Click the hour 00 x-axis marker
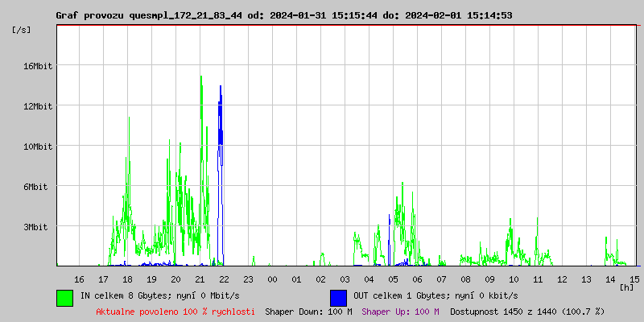The image size is (644, 322). pyautogui.click(x=272, y=279)
